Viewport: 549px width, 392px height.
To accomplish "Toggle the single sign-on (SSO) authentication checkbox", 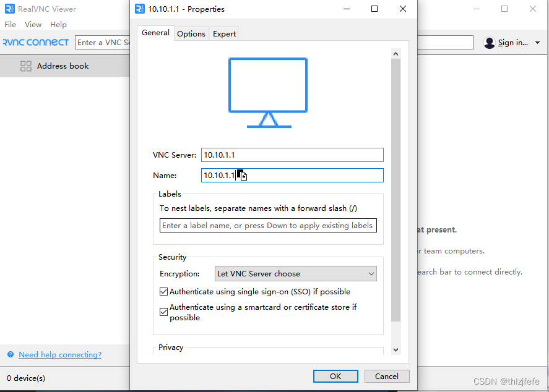I will 163,292.
